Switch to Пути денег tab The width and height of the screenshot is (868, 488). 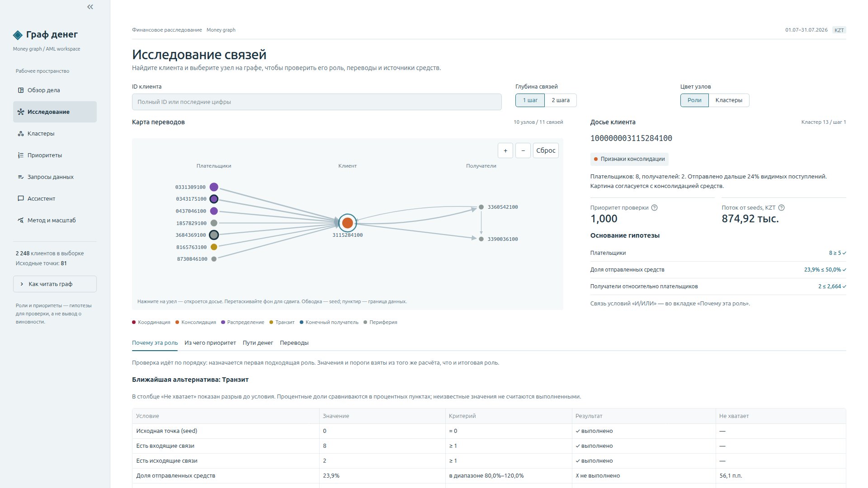pyautogui.click(x=258, y=343)
